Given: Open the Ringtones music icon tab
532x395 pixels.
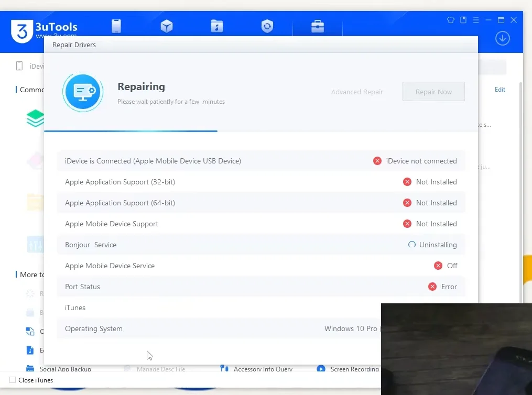Looking at the screenshot, I should pyautogui.click(x=217, y=26).
